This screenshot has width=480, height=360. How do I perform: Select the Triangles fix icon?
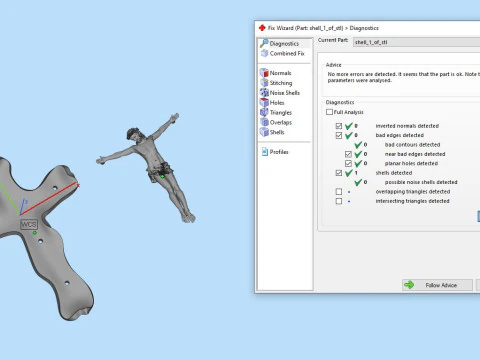pos(264,112)
